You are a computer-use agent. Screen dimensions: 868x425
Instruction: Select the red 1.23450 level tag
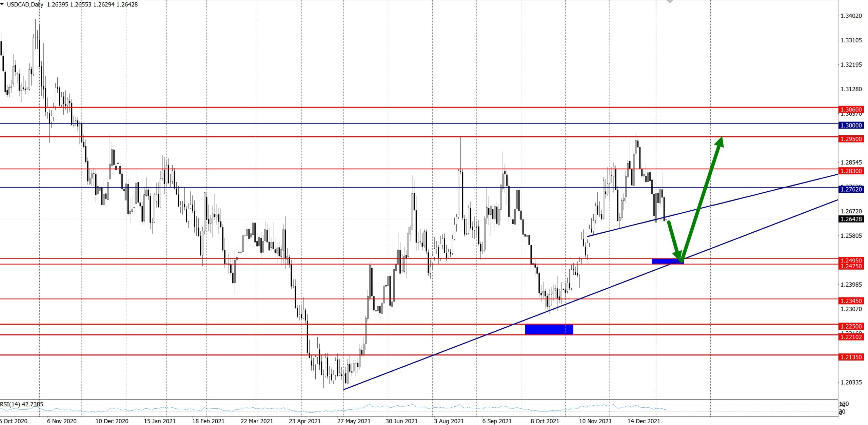coord(851,301)
